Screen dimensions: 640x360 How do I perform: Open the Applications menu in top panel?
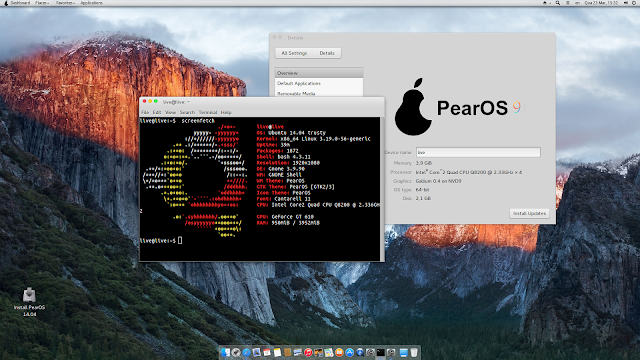coord(91,3)
